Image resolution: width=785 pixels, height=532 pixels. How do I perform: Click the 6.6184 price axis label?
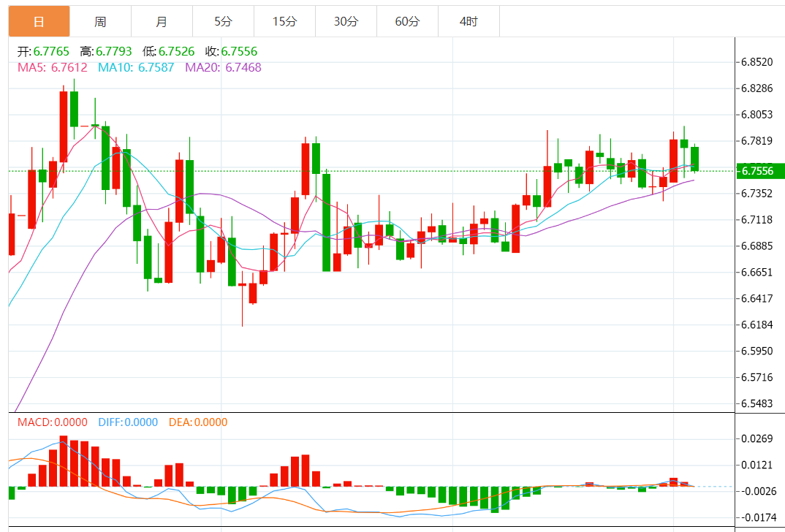pos(757,324)
